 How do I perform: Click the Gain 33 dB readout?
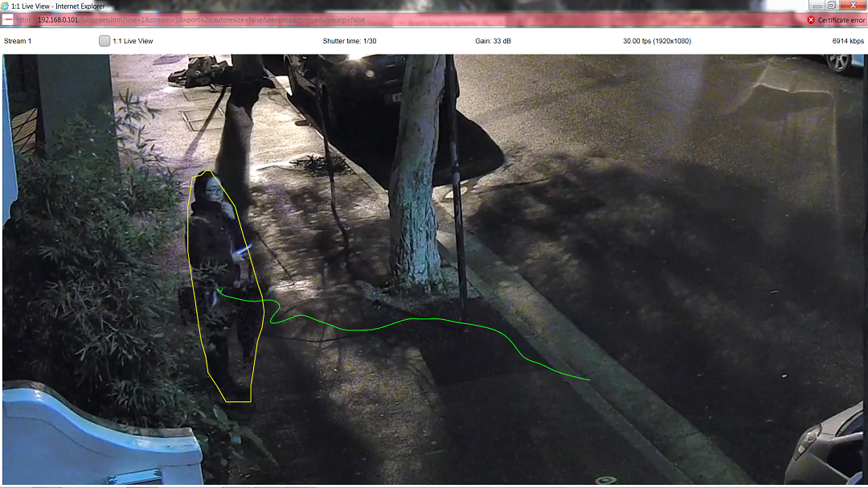[493, 41]
